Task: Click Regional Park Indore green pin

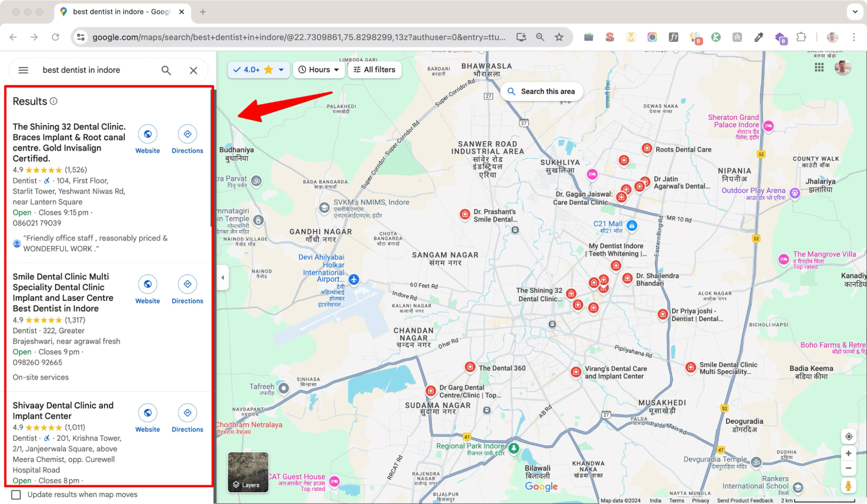Action: tap(514, 448)
